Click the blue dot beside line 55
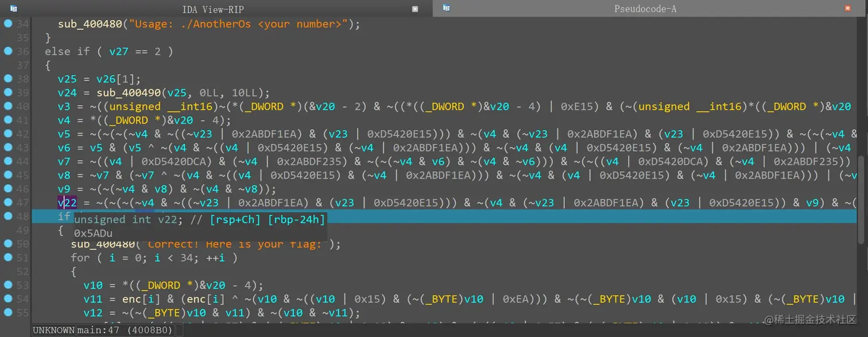Viewport: 868px width, 337px height. [7, 313]
